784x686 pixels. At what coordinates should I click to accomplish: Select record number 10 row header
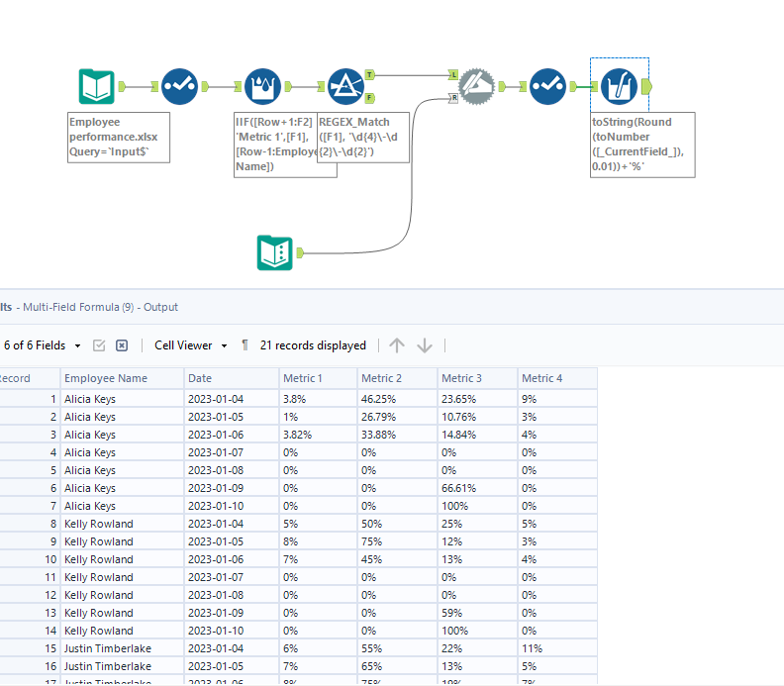point(30,559)
